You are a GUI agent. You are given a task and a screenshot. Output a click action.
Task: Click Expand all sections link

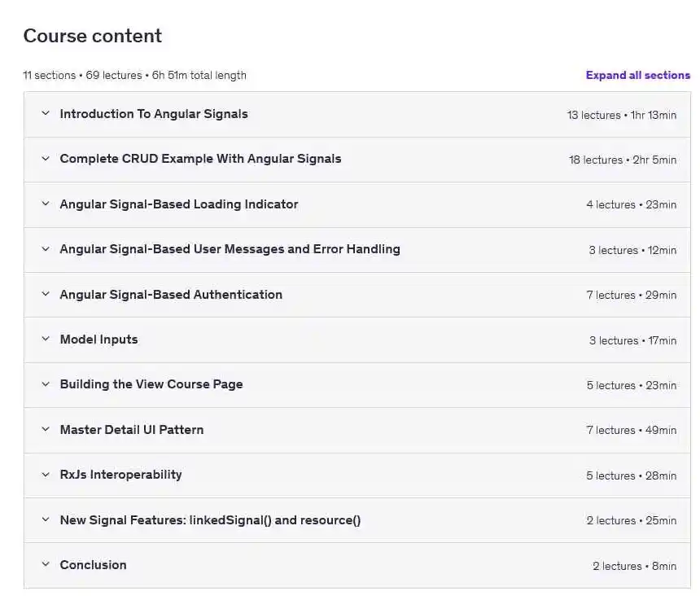(638, 75)
